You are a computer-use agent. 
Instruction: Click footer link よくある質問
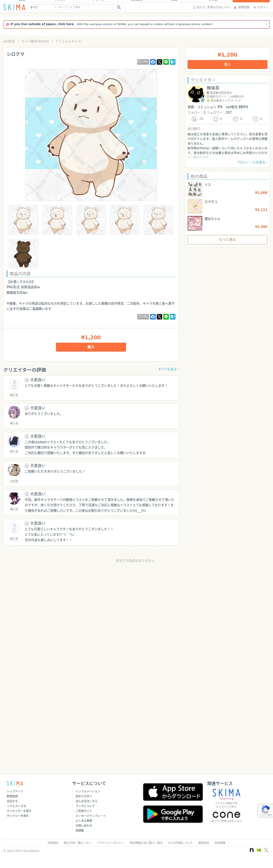point(84,821)
